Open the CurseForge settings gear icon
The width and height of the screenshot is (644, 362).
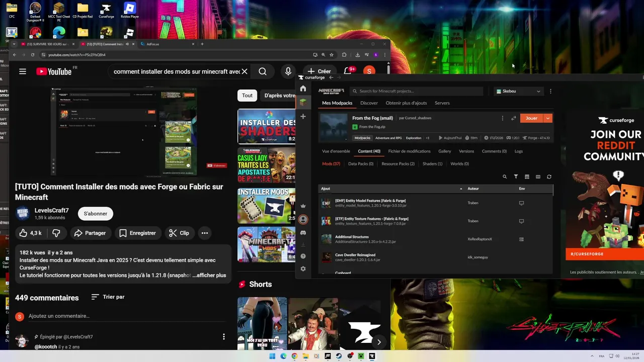click(x=303, y=269)
